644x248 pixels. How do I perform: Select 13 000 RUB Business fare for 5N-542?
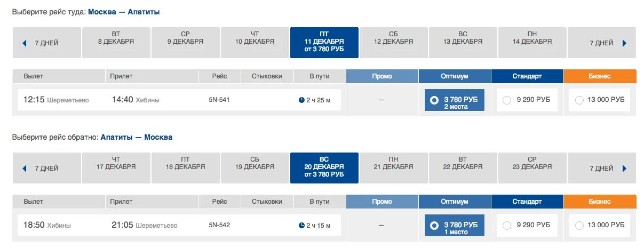click(579, 226)
